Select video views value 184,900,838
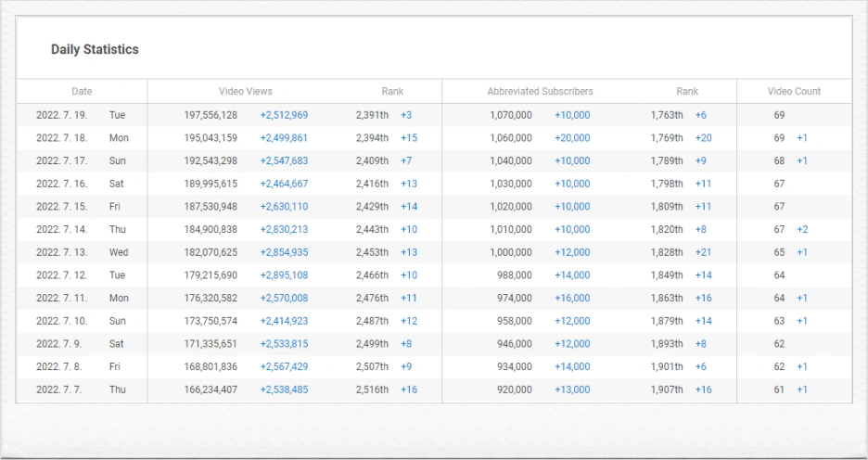The height and width of the screenshot is (460, 868). (x=211, y=229)
